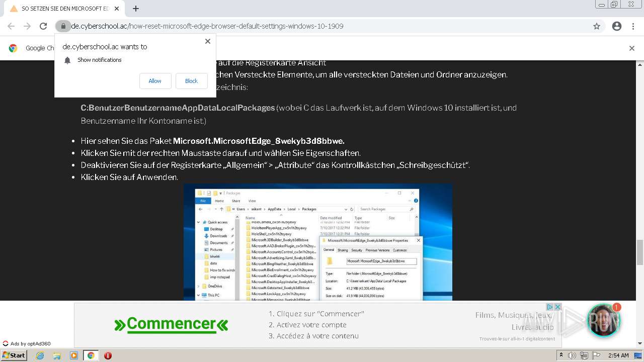
Task: Open the Chrome three-dot menu
Action: 633,26
